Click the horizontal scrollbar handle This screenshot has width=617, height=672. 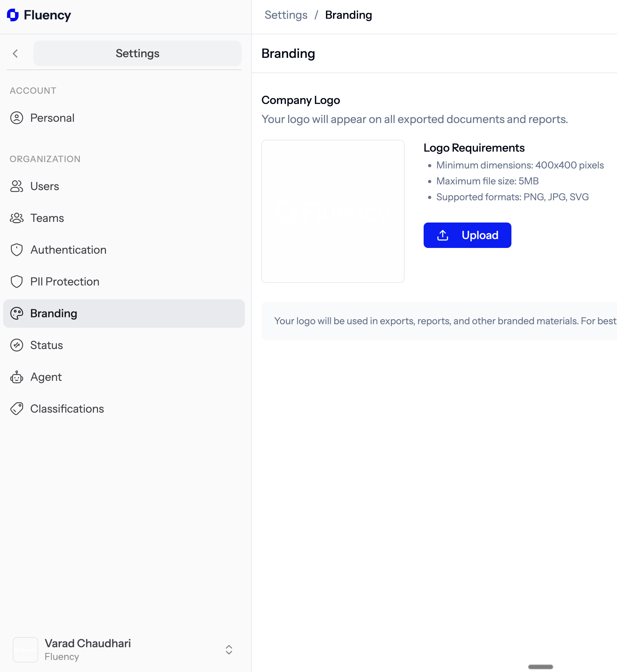click(x=540, y=667)
